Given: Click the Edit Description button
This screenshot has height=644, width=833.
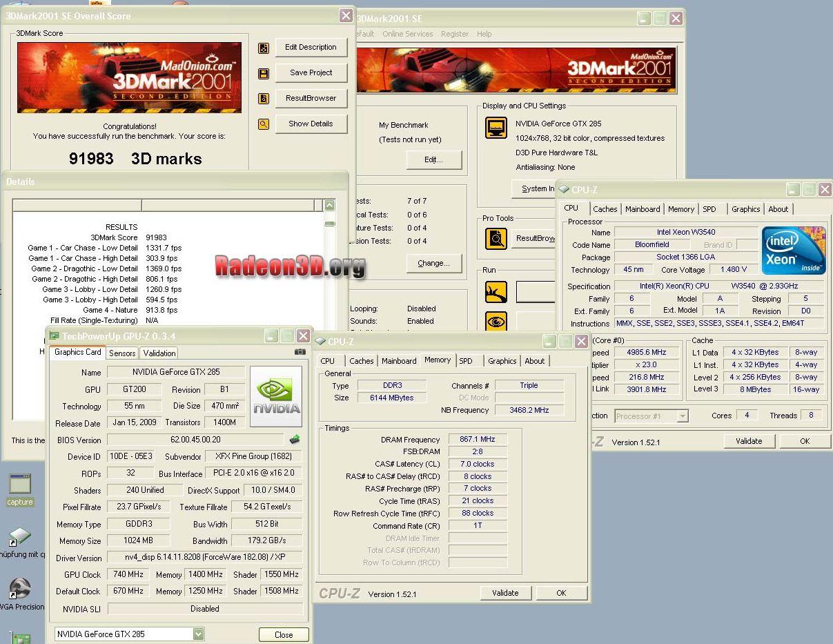Looking at the screenshot, I should 311,48.
